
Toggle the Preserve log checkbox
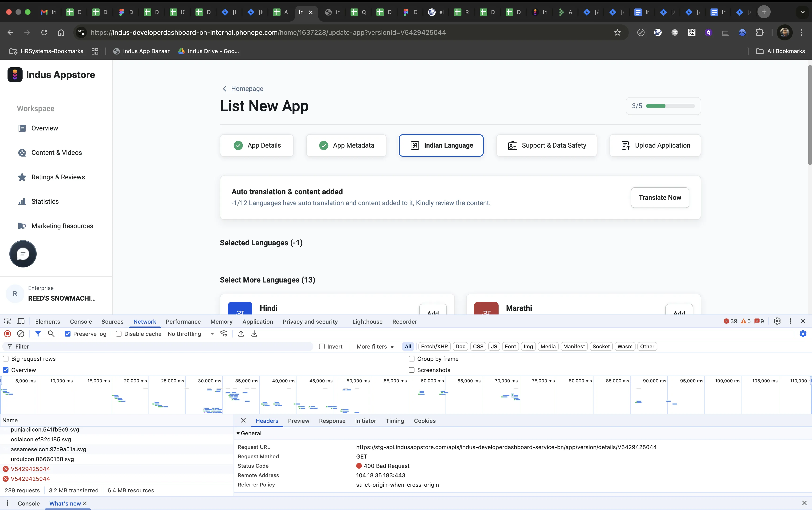click(68, 334)
